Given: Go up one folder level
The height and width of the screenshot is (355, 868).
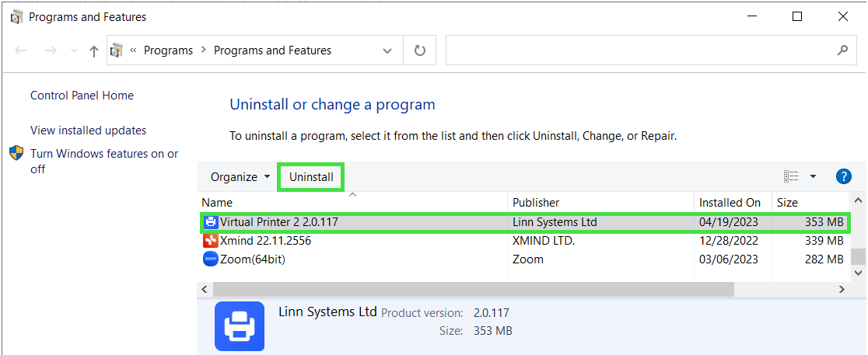Looking at the screenshot, I should pos(94,51).
